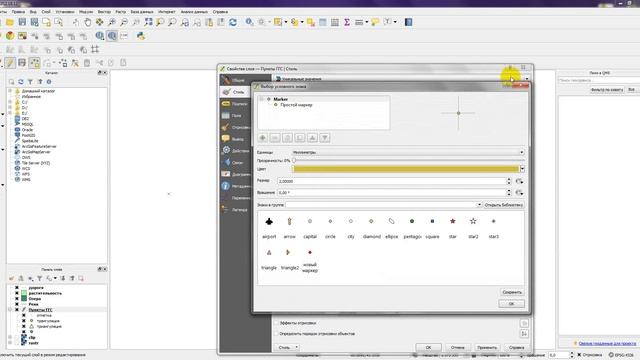The height and width of the screenshot is (360, 640).
Task: Toggle visibility of the Реки layer
Action: [17, 304]
